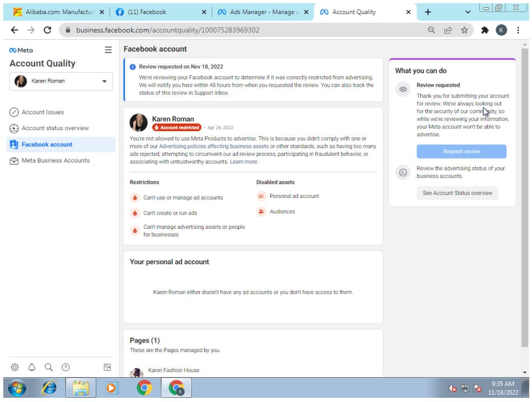Follow the Learn more link
The image size is (532, 402).
tap(244, 162)
